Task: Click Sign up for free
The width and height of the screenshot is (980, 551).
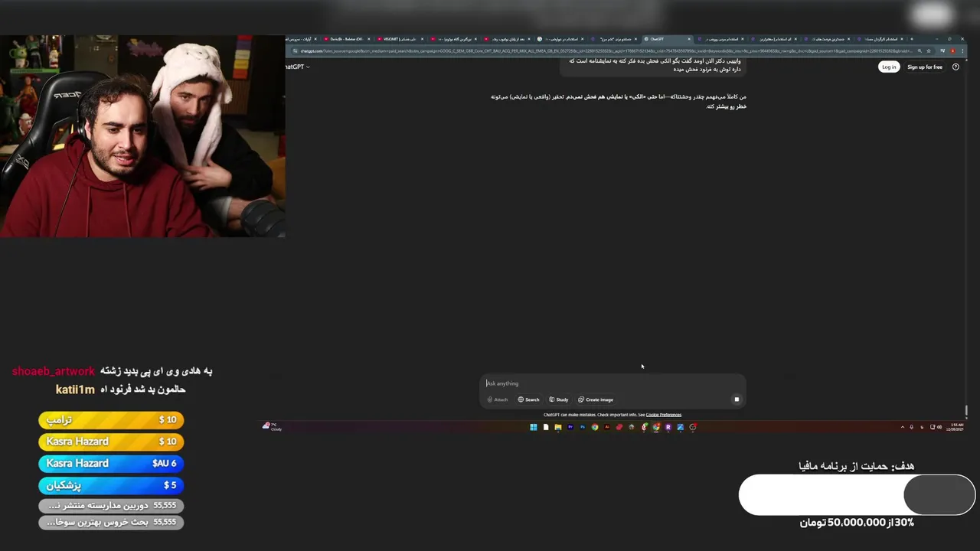Action: [x=925, y=67]
